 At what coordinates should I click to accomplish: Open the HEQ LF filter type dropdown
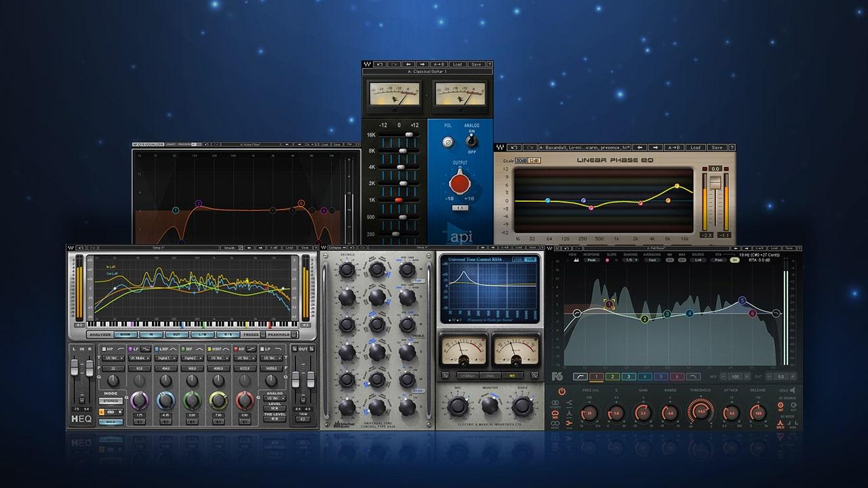coord(139,358)
